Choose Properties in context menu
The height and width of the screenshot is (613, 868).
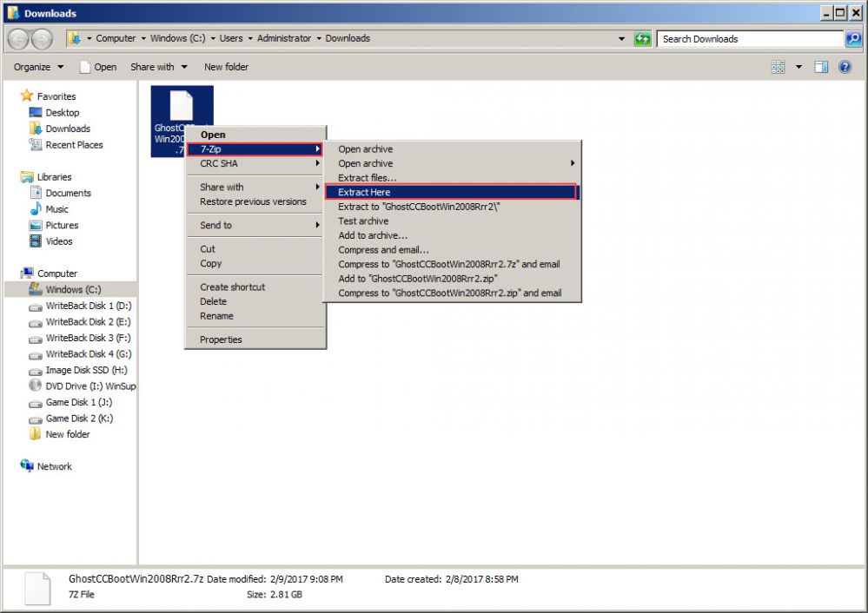point(255,339)
